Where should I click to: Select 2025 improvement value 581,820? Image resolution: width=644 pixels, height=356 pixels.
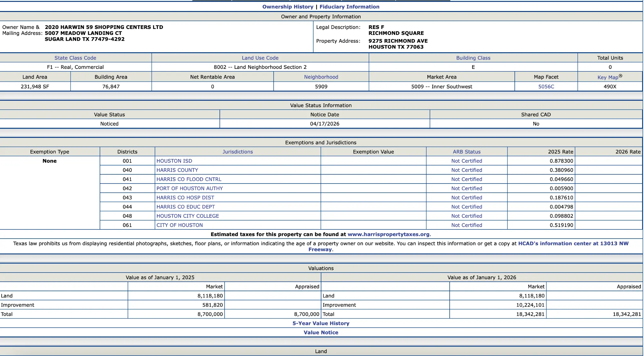click(x=213, y=305)
